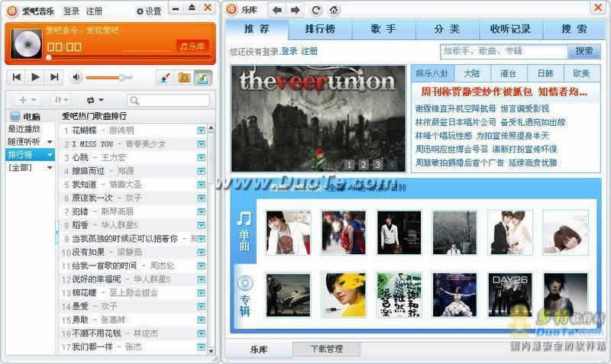This screenshot has height=364, width=611.
Task: Open the add (+) dropdown in playlist toolbar
Action: pyautogui.click(x=27, y=101)
